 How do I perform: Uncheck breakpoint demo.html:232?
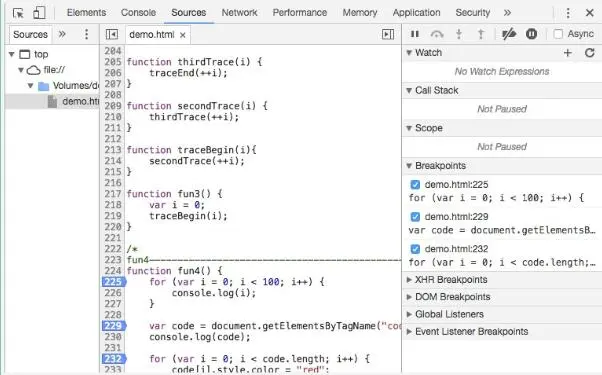point(415,249)
